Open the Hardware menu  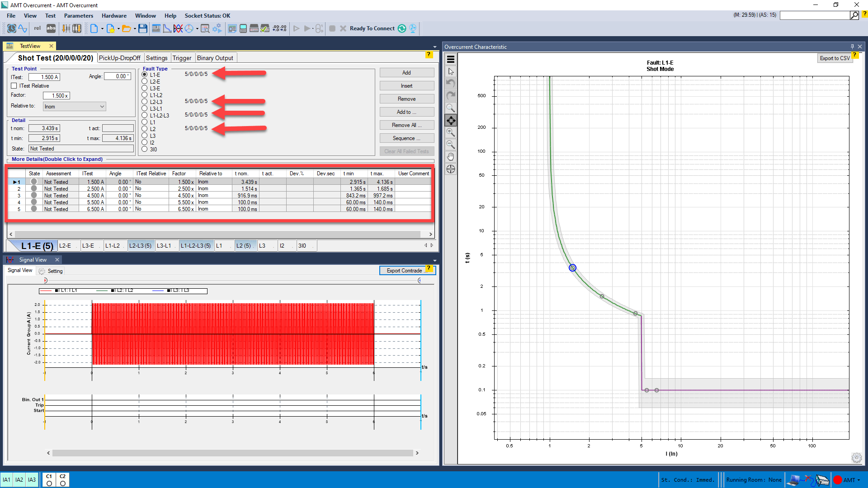(114, 15)
